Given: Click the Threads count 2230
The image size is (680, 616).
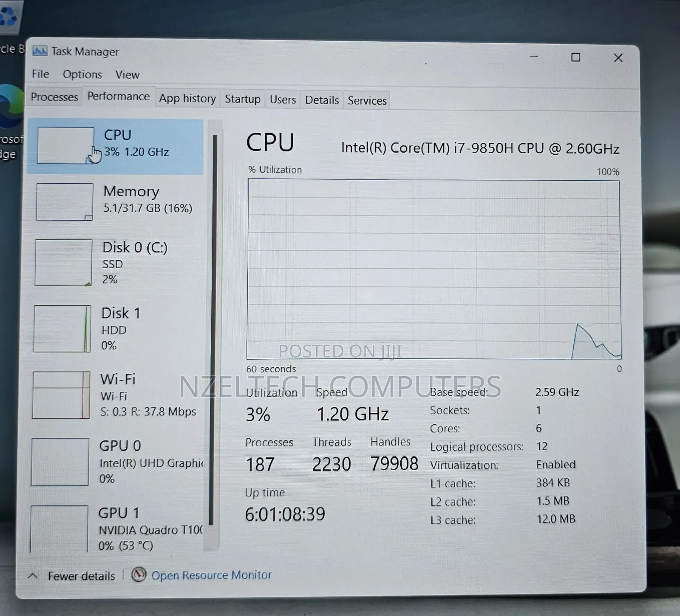Looking at the screenshot, I should (331, 464).
